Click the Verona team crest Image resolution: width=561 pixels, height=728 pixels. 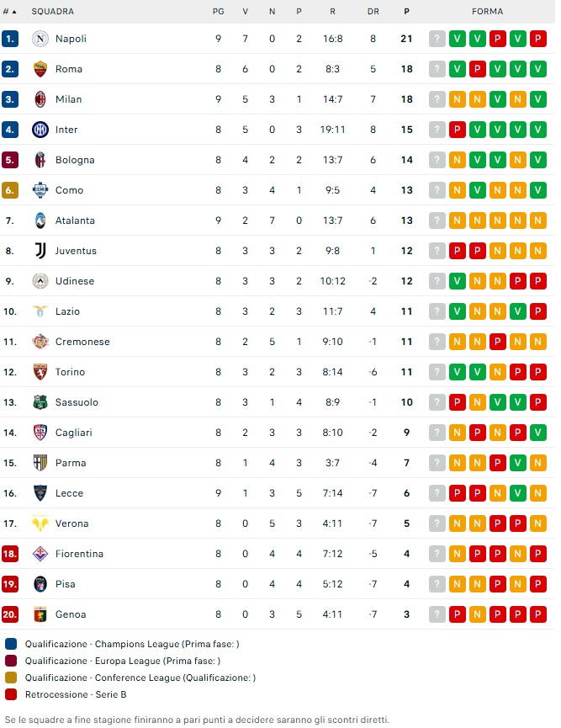click(x=40, y=523)
